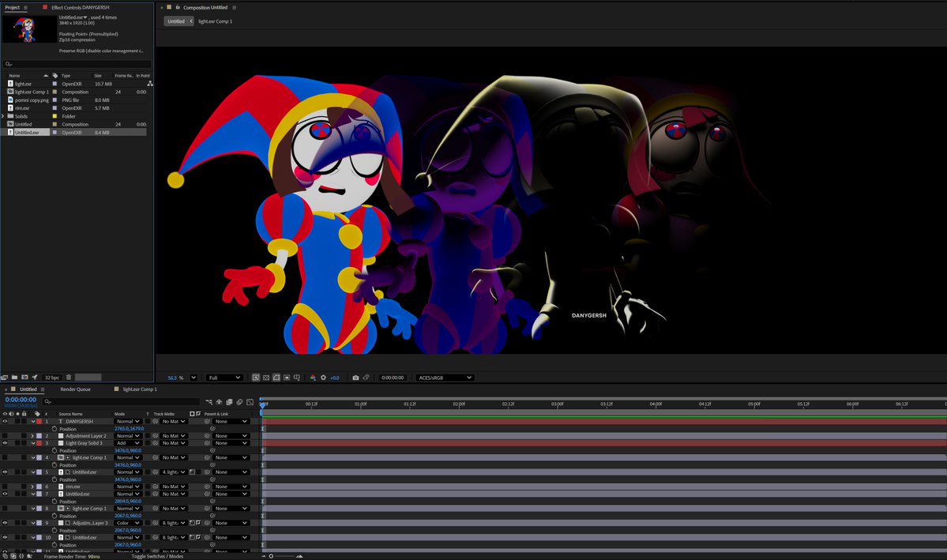Open grid and guide options icon

point(296,378)
